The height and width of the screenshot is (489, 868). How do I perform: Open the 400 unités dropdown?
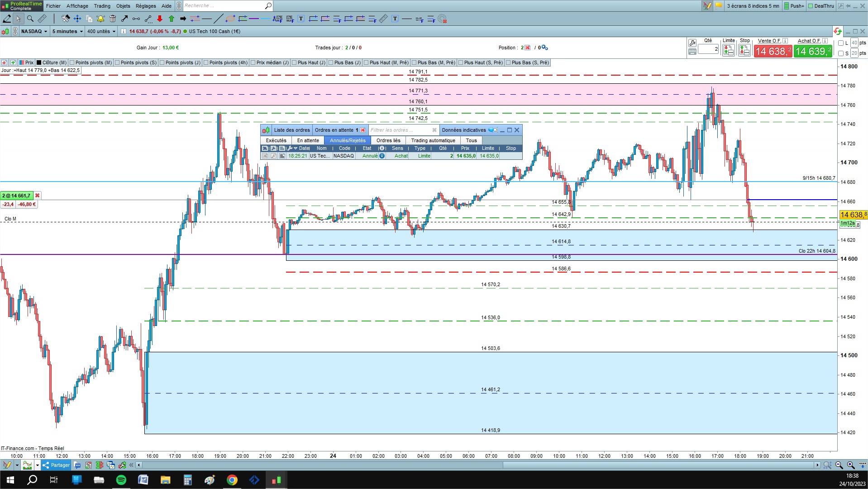click(x=101, y=31)
